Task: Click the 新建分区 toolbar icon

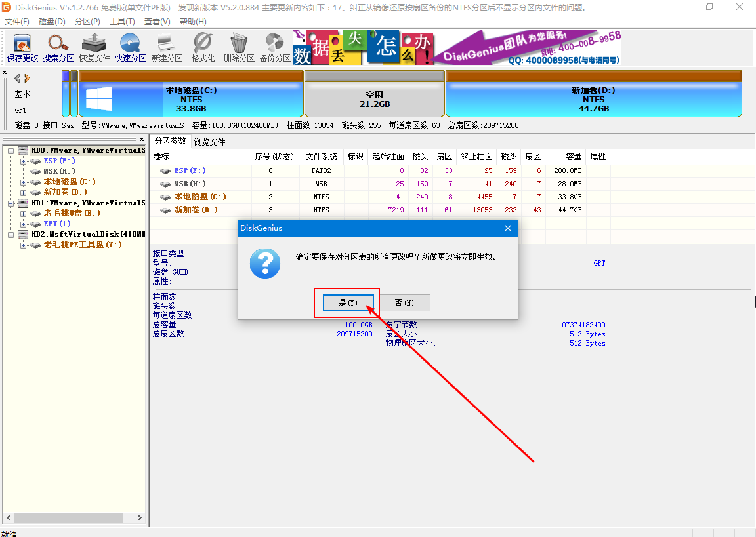Action: (x=167, y=48)
